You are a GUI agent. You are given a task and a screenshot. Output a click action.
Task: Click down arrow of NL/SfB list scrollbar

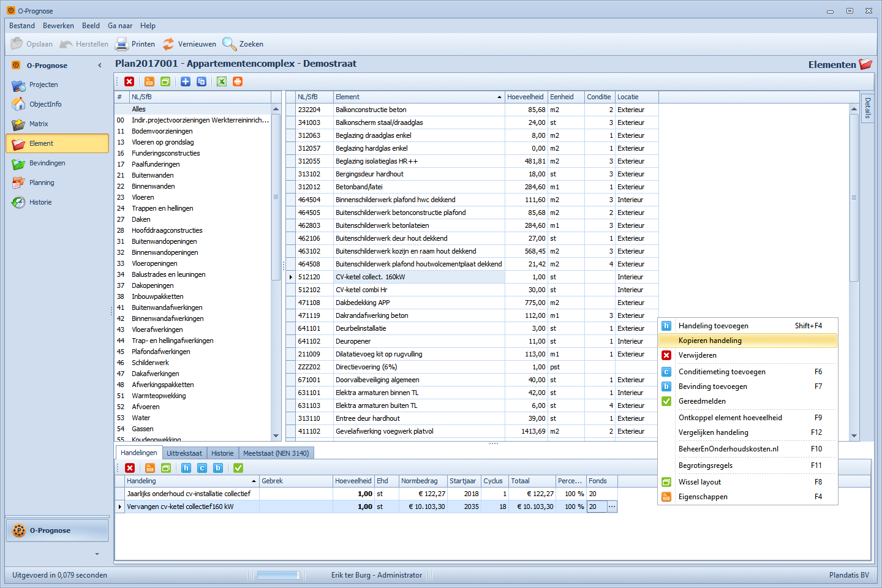[276, 436]
